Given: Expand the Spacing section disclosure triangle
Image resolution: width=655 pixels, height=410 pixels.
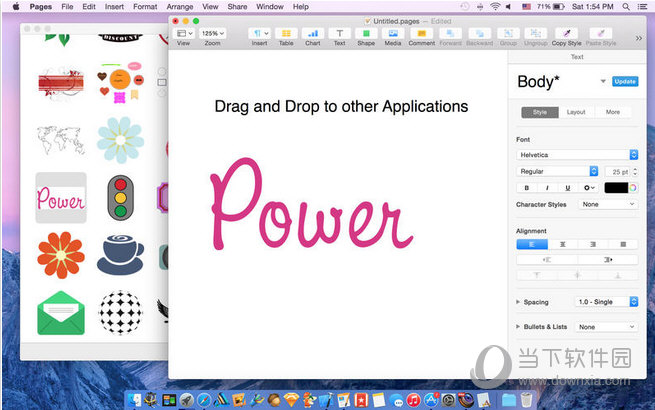Looking at the screenshot, I should (518, 301).
